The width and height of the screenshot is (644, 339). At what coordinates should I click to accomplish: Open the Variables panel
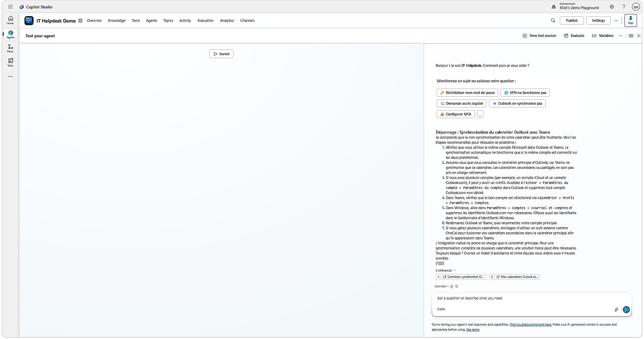click(603, 36)
